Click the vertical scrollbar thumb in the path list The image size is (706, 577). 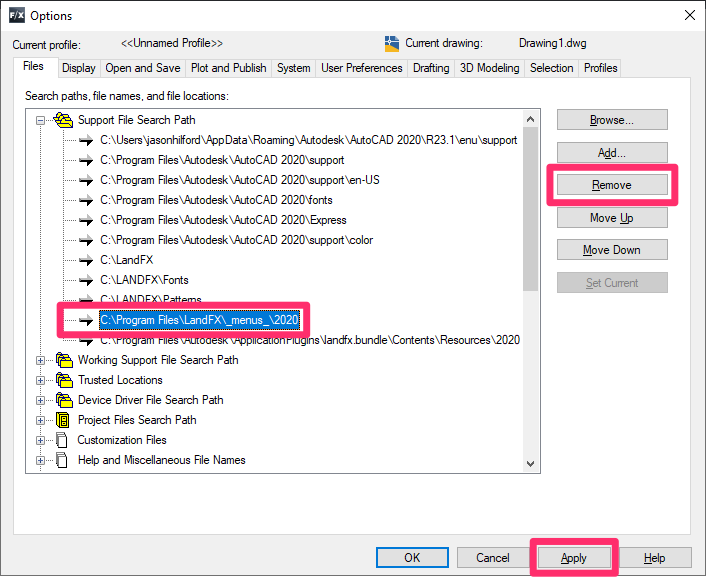(531, 209)
